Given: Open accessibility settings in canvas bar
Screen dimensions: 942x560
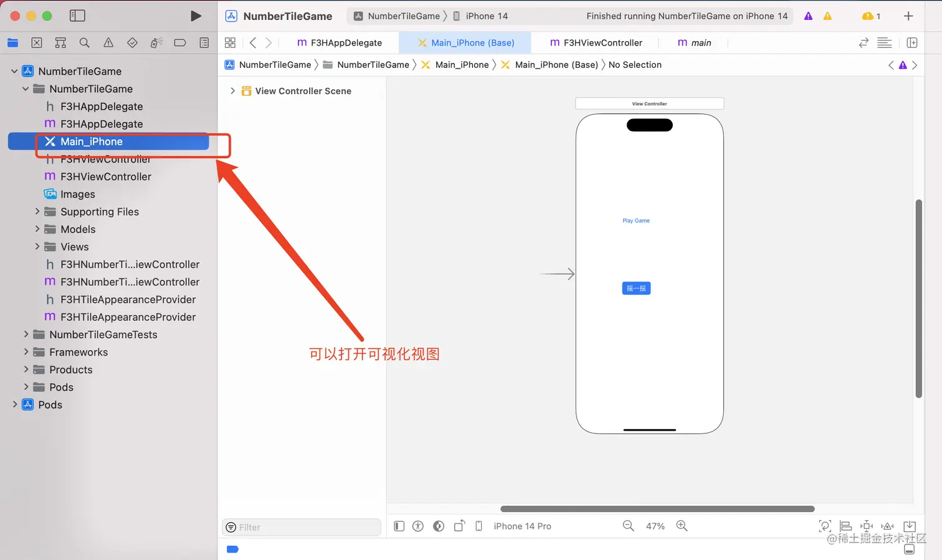Looking at the screenshot, I should [418, 526].
